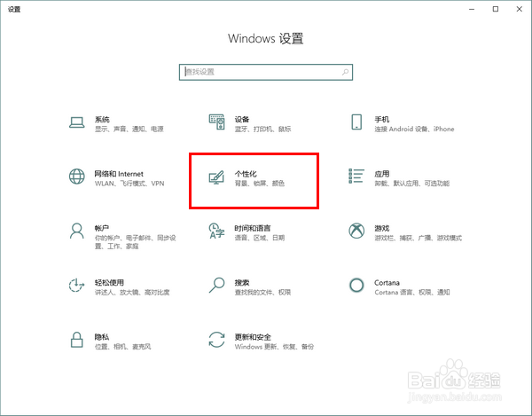The width and height of the screenshot is (532, 416).
Task: Click the Devices keyboard and speaker icon
Action: pyautogui.click(x=216, y=122)
